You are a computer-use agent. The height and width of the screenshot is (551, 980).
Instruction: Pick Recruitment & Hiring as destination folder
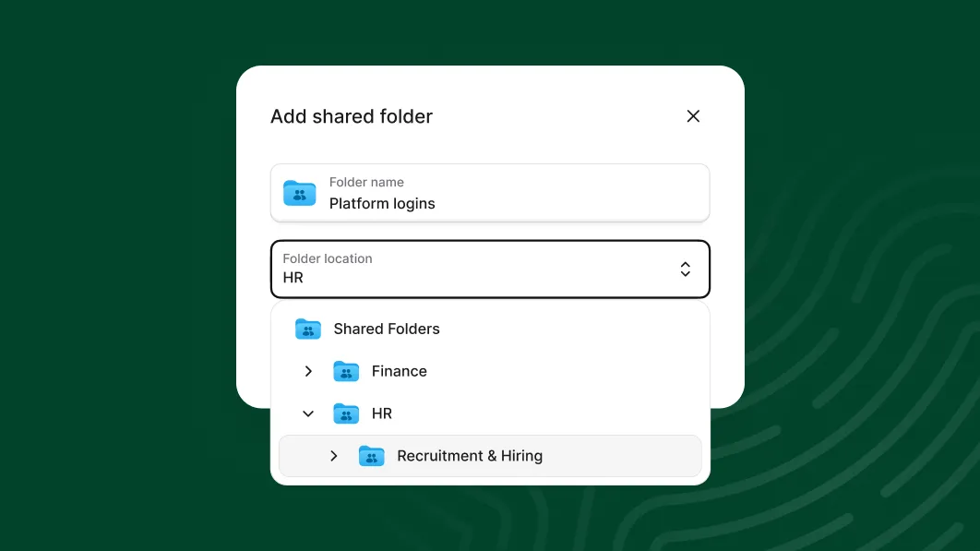click(470, 455)
